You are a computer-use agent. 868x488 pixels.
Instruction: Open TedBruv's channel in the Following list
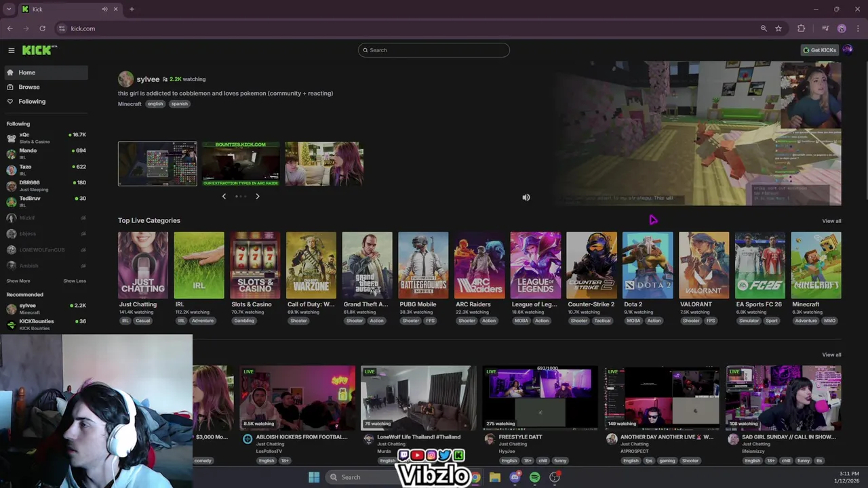pos(45,201)
